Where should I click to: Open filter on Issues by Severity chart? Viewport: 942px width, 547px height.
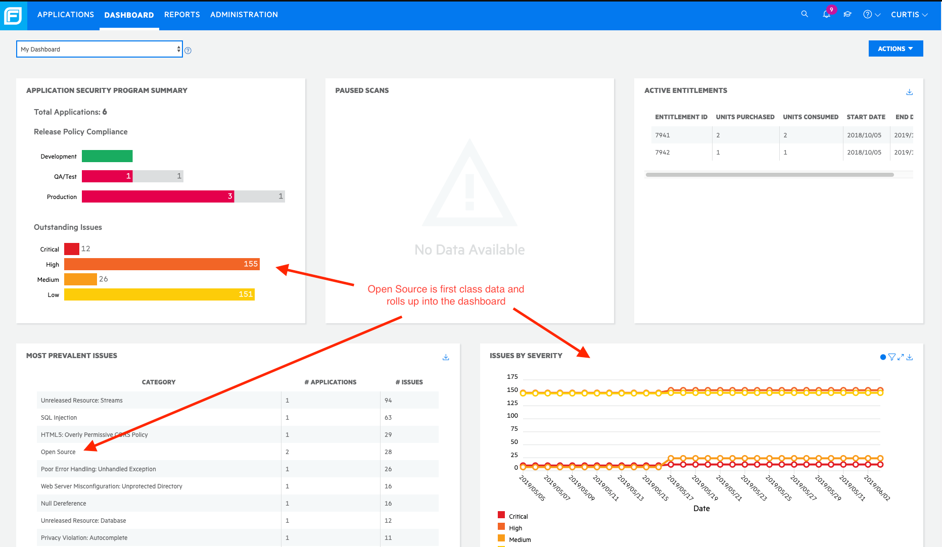tap(892, 357)
